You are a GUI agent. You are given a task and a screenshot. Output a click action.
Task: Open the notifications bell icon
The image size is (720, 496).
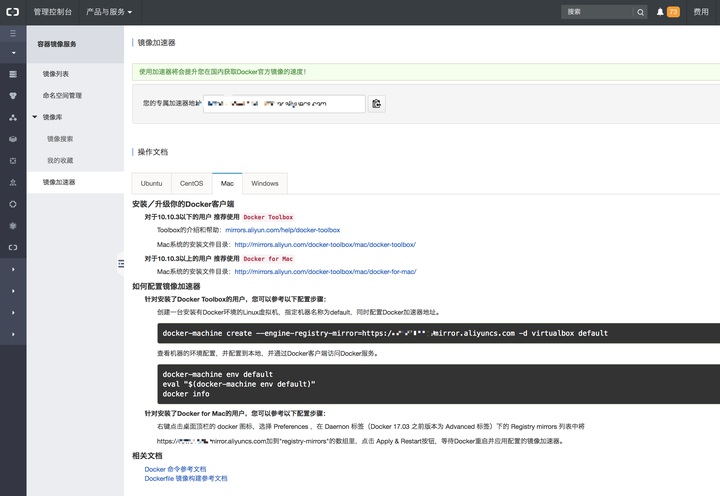(x=660, y=12)
